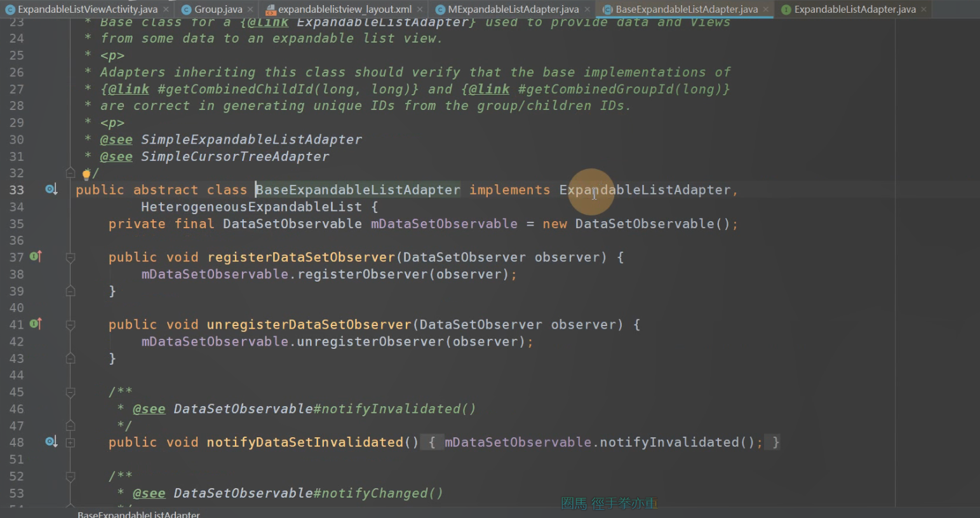The height and width of the screenshot is (518, 980).
Task: Click the @see tag for SimpleCursorTreeAdapter
Action: [116, 156]
